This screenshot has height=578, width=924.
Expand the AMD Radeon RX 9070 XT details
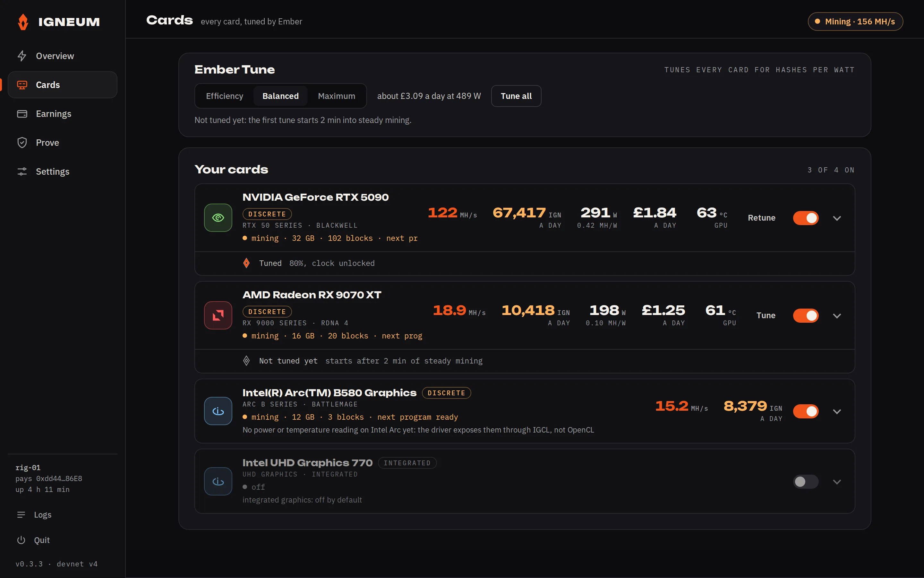[837, 316]
